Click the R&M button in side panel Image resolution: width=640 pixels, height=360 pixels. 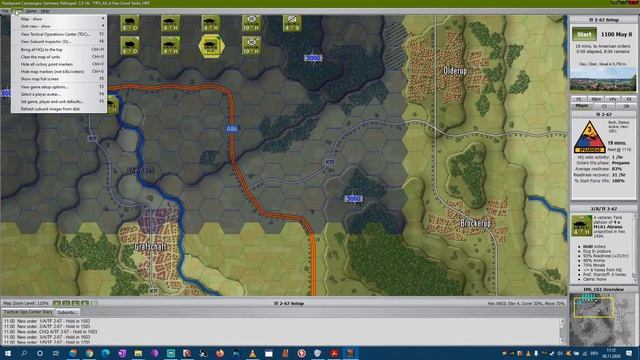[596, 99]
